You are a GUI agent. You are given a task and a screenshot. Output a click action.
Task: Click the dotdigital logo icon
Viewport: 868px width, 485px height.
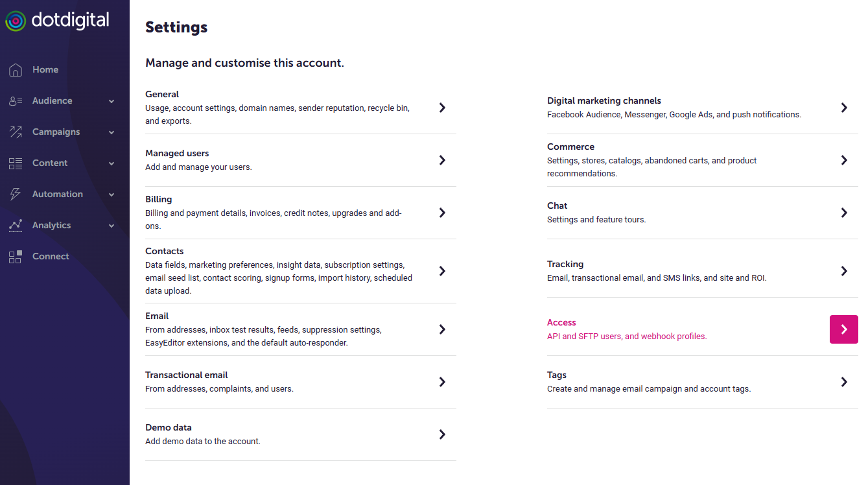click(x=16, y=21)
